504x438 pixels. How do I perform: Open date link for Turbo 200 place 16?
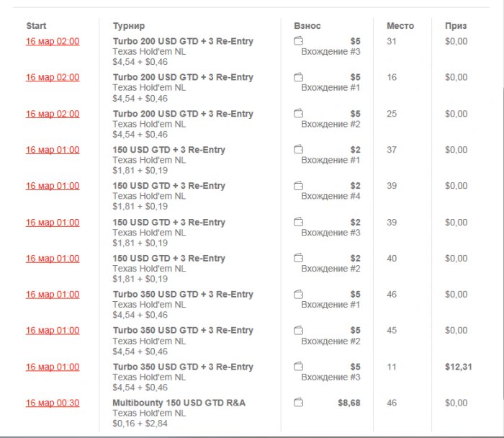(53, 77)
